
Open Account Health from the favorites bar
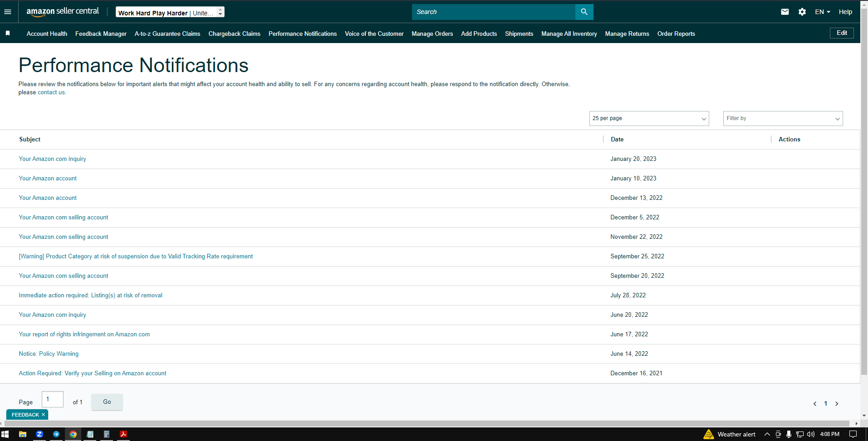point(47,34)
